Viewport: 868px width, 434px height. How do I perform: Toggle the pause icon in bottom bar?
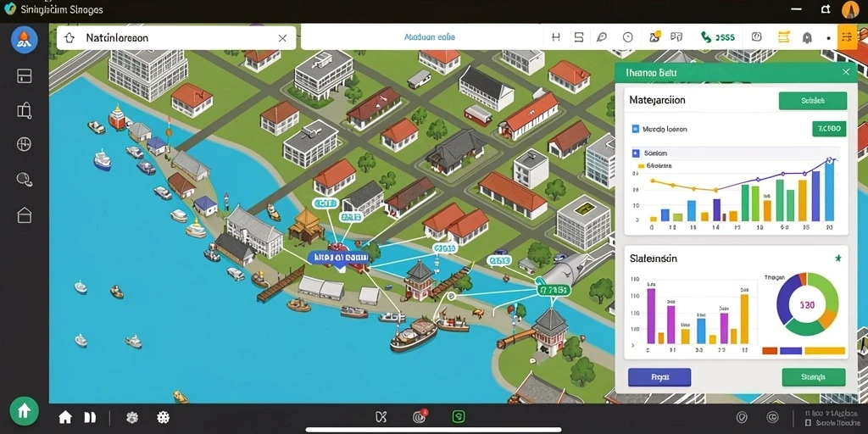coord(90,417)
